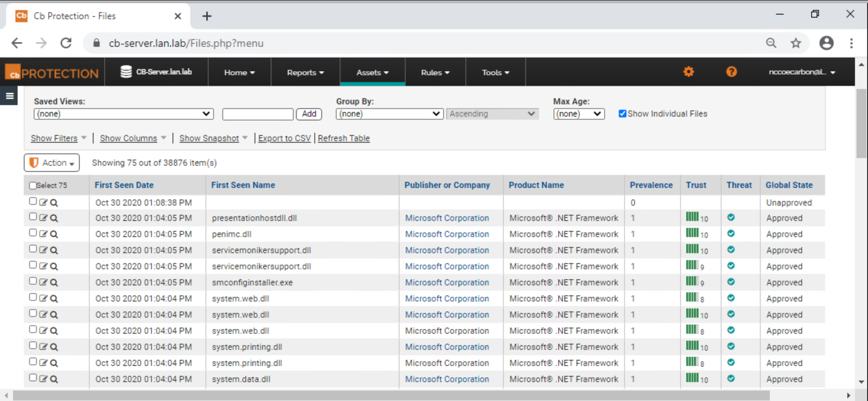Screen dimensions: 868x401
Task: Toggle Show Individual Files checkbox
Action: coord(622,114)
